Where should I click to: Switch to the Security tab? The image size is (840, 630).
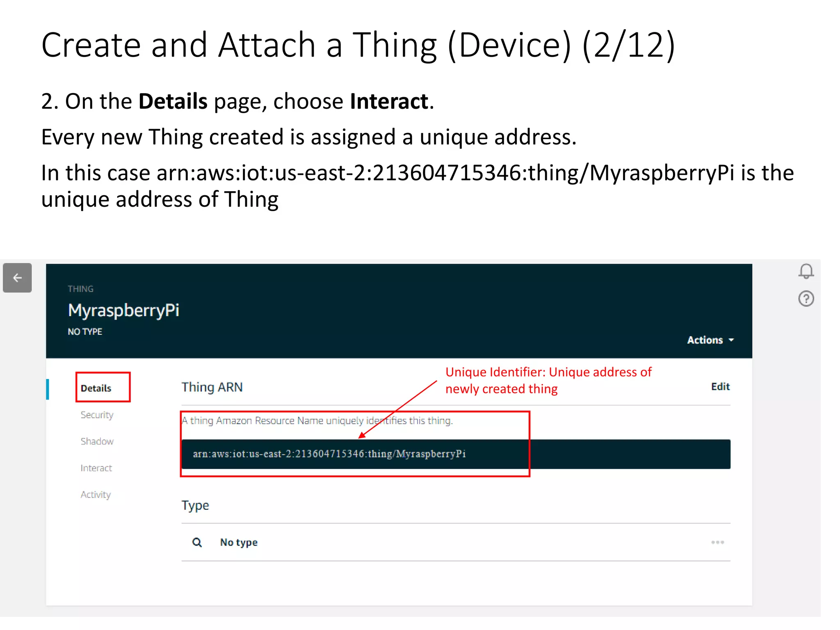pyautogui.click(x=97, y=415)
